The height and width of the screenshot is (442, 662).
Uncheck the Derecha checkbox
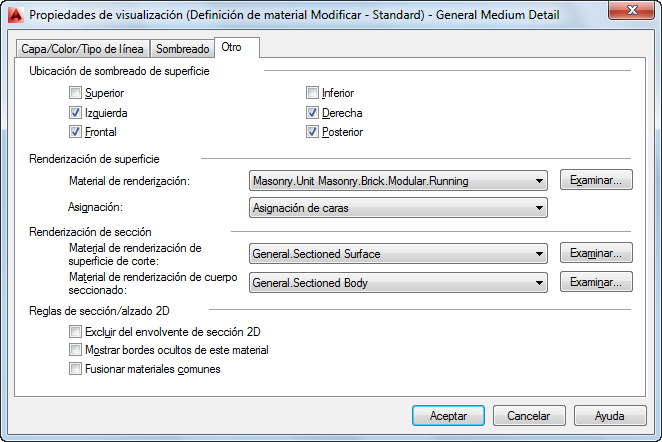click(x=313, y=113)
